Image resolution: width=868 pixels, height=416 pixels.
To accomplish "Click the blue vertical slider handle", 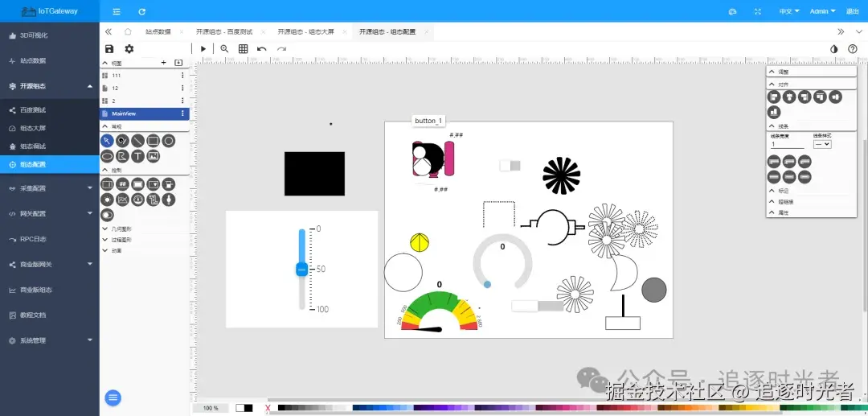I will coord(301,270).
